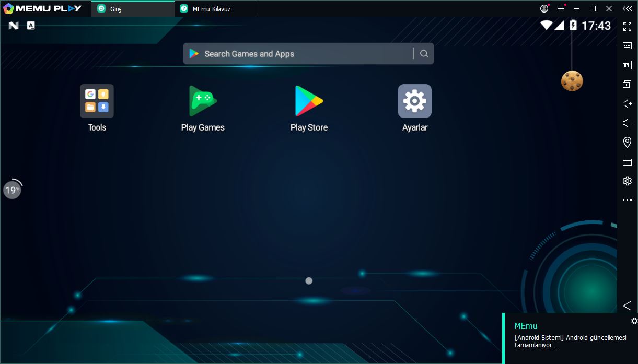638x364 pixels.
Task: Install an APK from sidebar
Action: 627,65
